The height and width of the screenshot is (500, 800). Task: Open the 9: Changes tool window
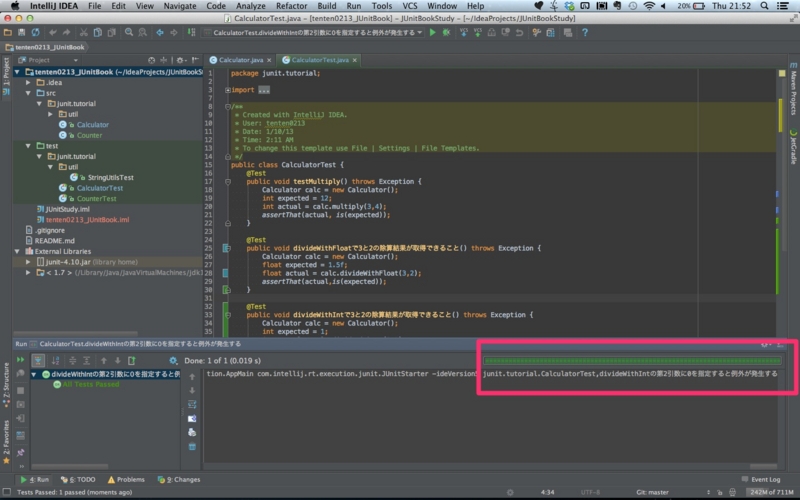(179, 480)
